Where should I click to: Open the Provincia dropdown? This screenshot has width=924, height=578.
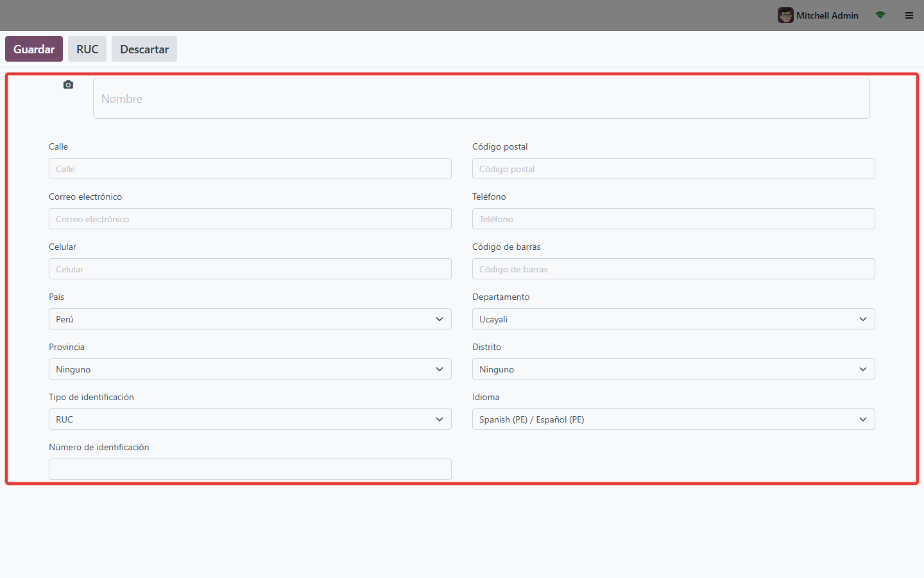250,369
